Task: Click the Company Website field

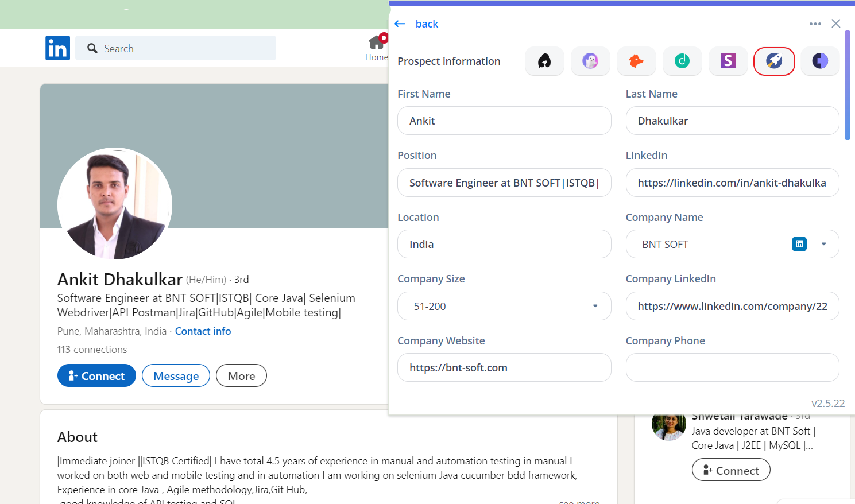Action: tap(504, 367)
